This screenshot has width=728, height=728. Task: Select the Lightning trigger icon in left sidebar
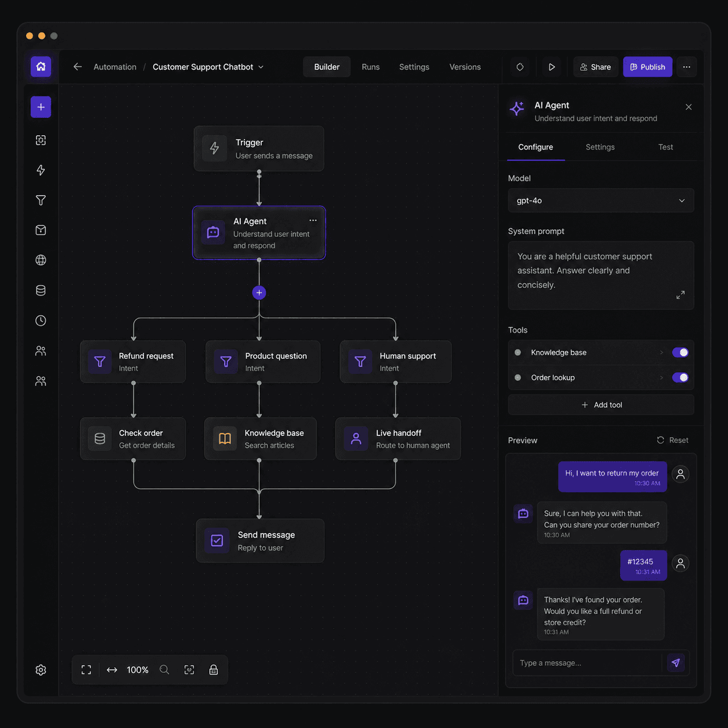[x=41, y=170]
